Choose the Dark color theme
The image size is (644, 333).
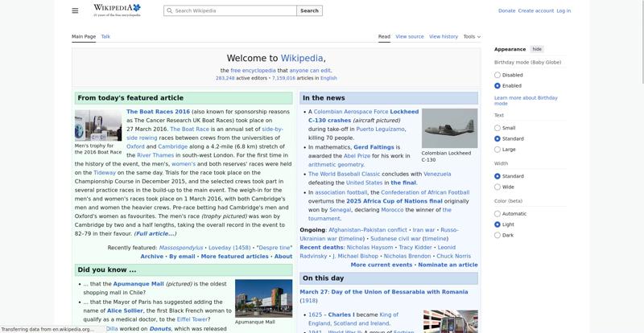(497, 236)
